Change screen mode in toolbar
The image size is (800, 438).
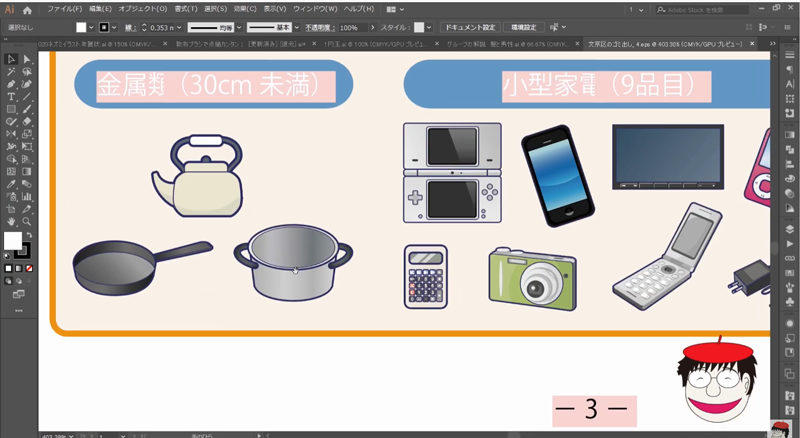tap(18, 294)
